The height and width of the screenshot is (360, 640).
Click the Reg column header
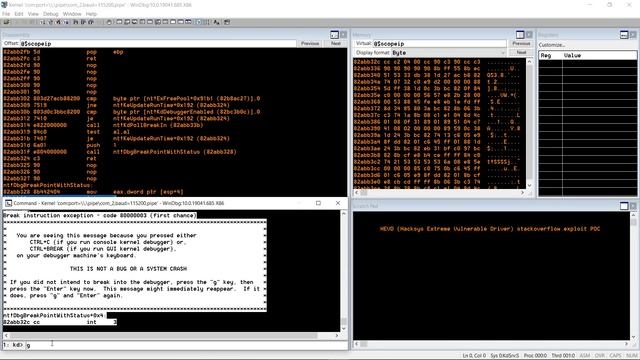550,56
